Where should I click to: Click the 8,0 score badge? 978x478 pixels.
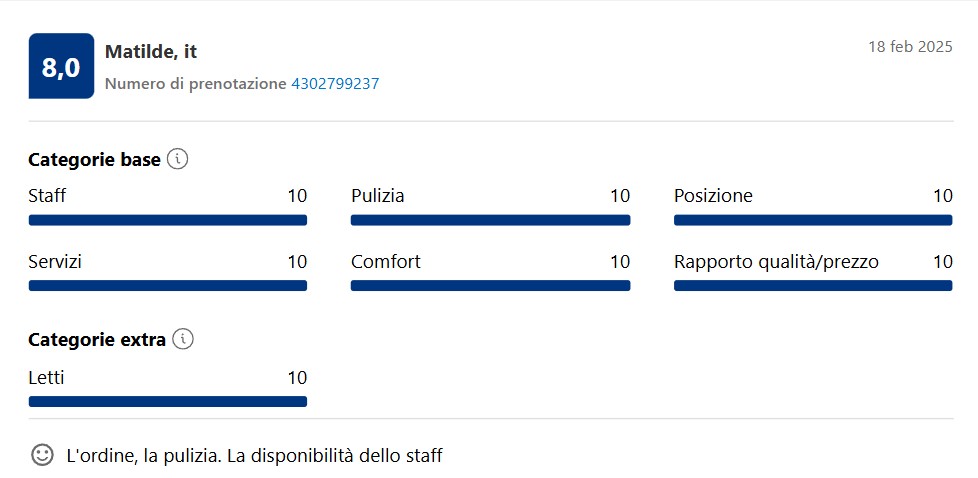(61, 66)
